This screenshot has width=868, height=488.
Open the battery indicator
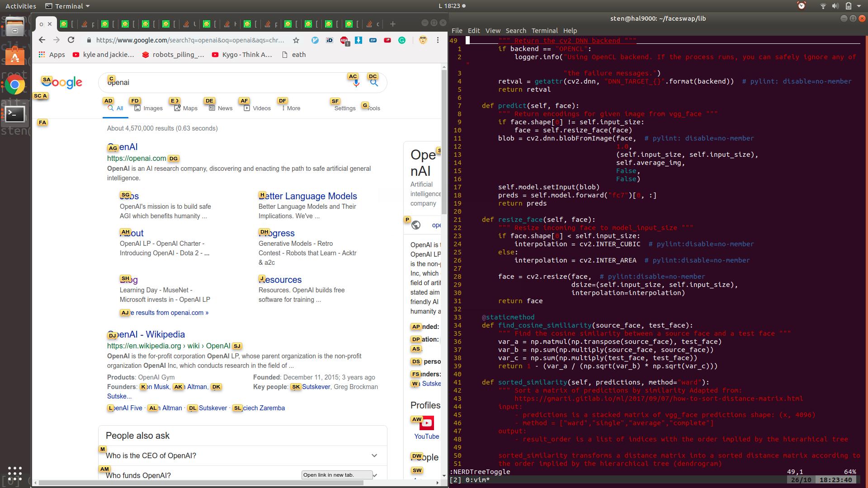848,6
